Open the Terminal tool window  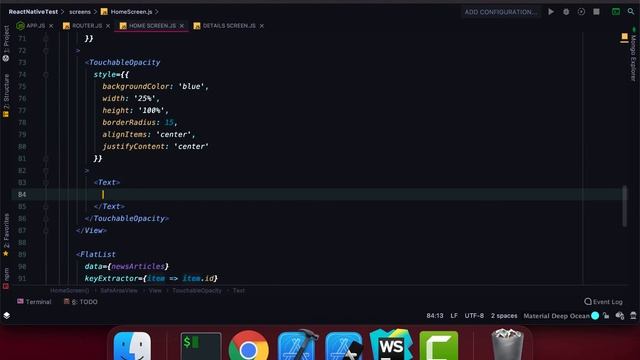click(34, 302)
